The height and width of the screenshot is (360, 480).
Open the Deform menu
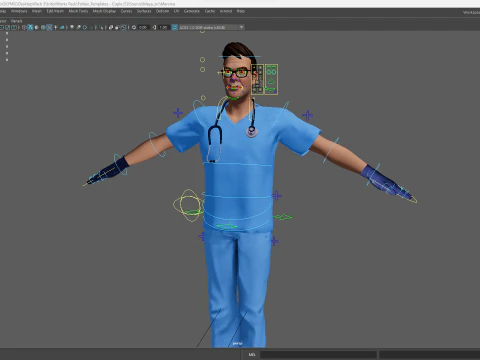click(x=162, y=11)
